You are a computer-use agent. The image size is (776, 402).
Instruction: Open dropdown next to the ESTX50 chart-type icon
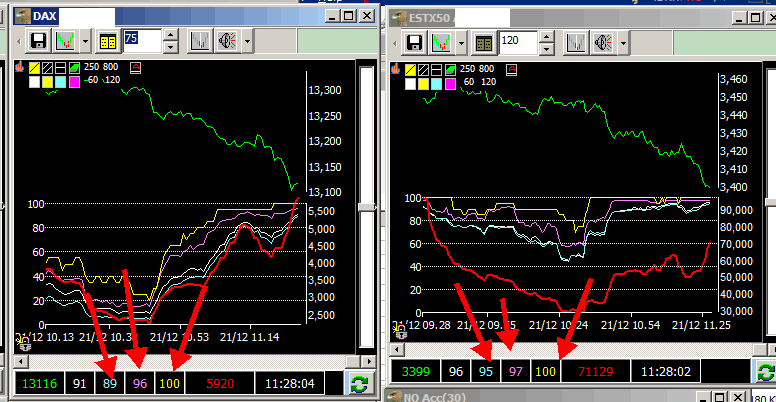click(x=461, y=42)
